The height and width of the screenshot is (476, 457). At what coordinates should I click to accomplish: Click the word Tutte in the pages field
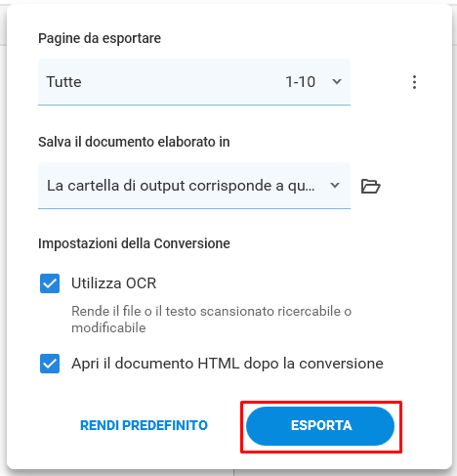tap(63, 82)
